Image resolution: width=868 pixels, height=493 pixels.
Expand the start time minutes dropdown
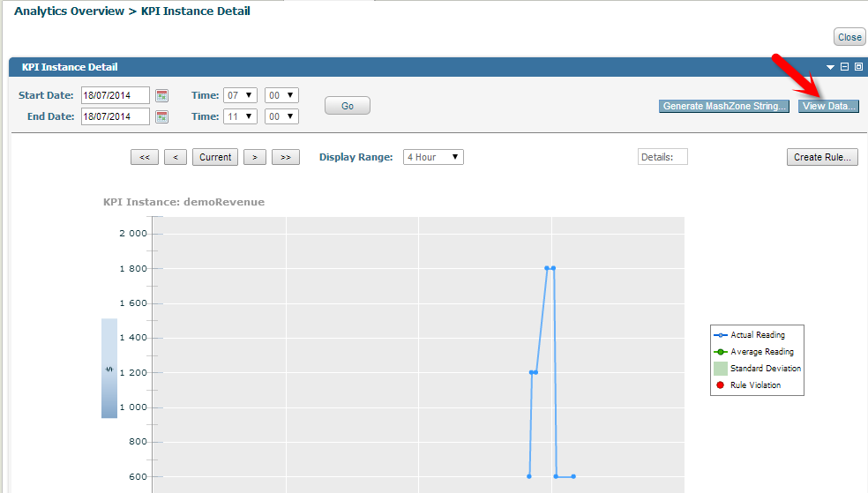281,95
